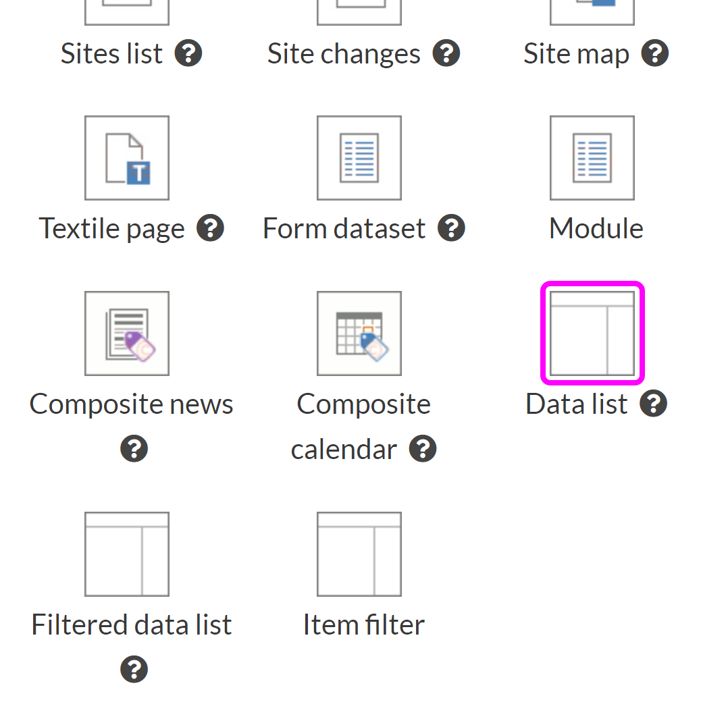728x723 pixels.
Task: Pick the Filtered data list icon
Action: pyautogui.click(x=127, y=554)
